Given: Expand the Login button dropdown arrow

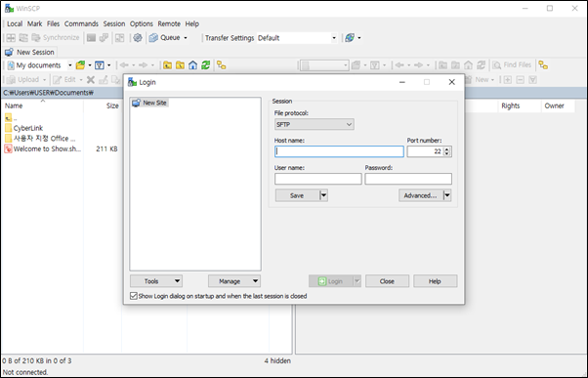Looking at the screenshot, I should point(357,281).
